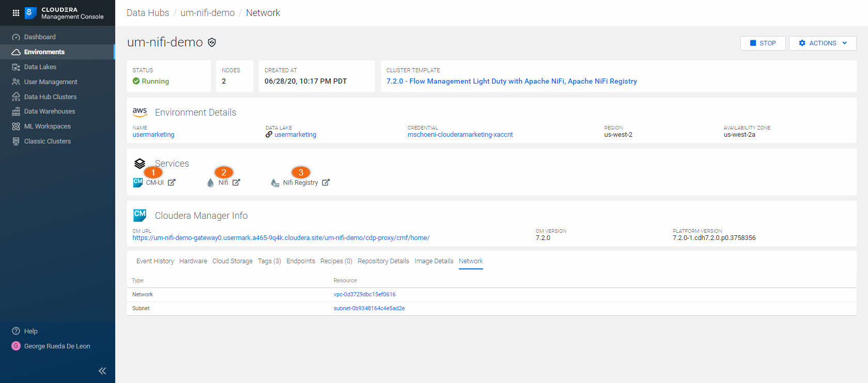Switch to the Endpoints tab
The height and width of the screenshot is (383, 868).
coord(301,261)
